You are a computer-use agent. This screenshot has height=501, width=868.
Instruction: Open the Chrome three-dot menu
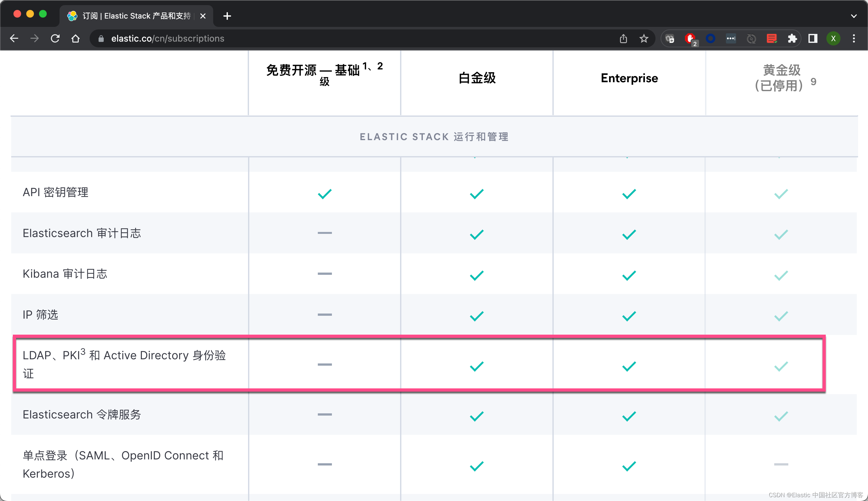[x=854, y=38]
